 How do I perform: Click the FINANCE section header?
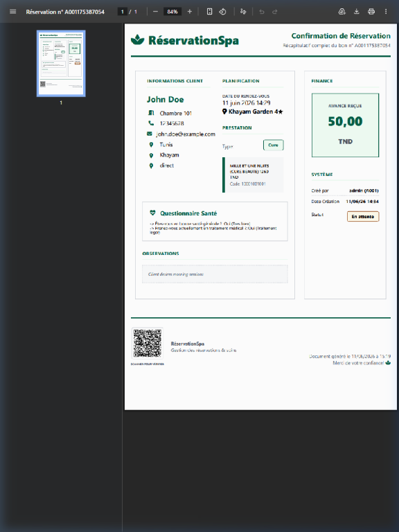[321, 81]
